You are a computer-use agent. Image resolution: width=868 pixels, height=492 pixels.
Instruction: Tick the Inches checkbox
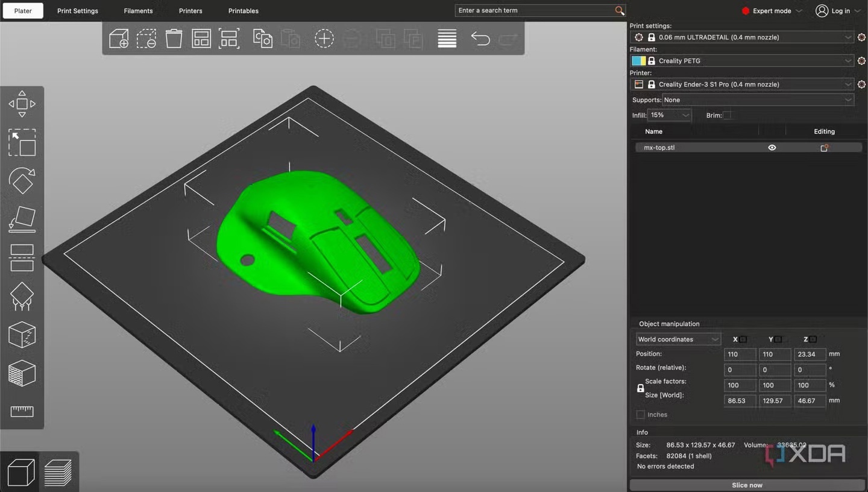pyautogui.click(x=640, y=415)
